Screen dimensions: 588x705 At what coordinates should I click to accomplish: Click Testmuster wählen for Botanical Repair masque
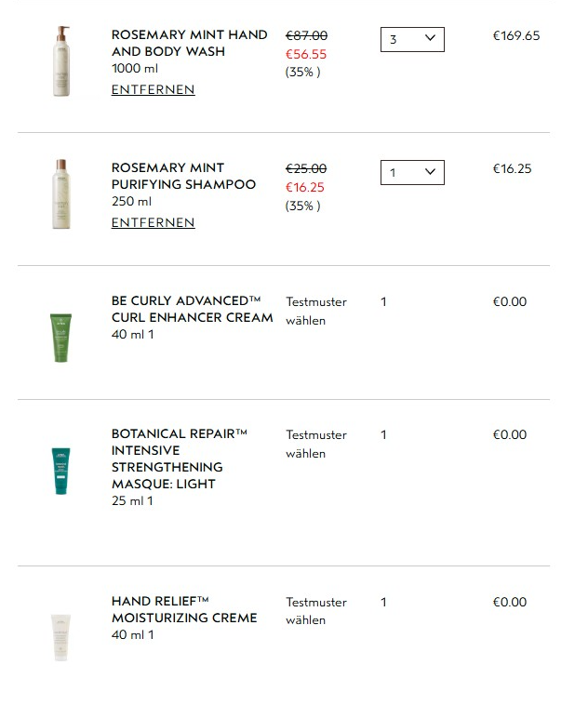coord(315,445)
